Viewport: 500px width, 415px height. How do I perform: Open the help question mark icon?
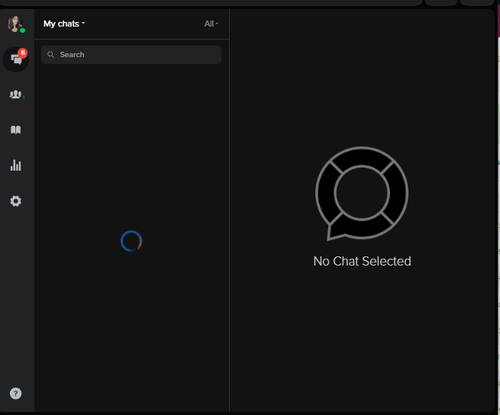(x=16, y=393)
